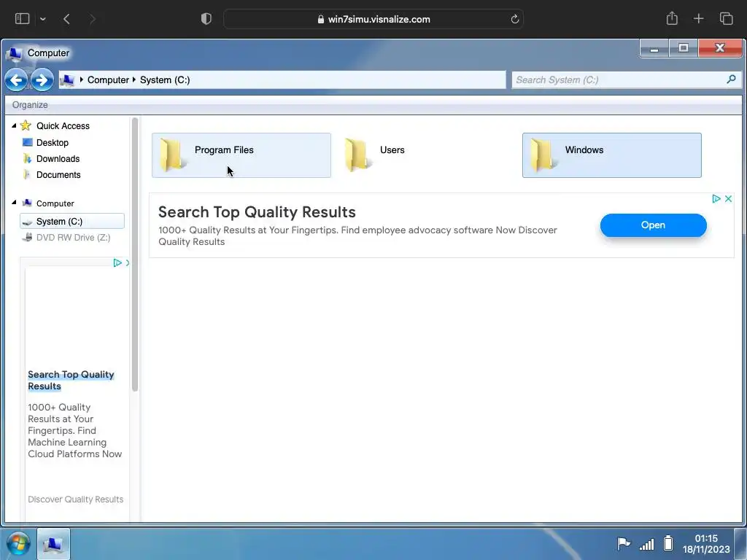
Task: Open the Action Center flag icon
Action: (x=624, y=543)
